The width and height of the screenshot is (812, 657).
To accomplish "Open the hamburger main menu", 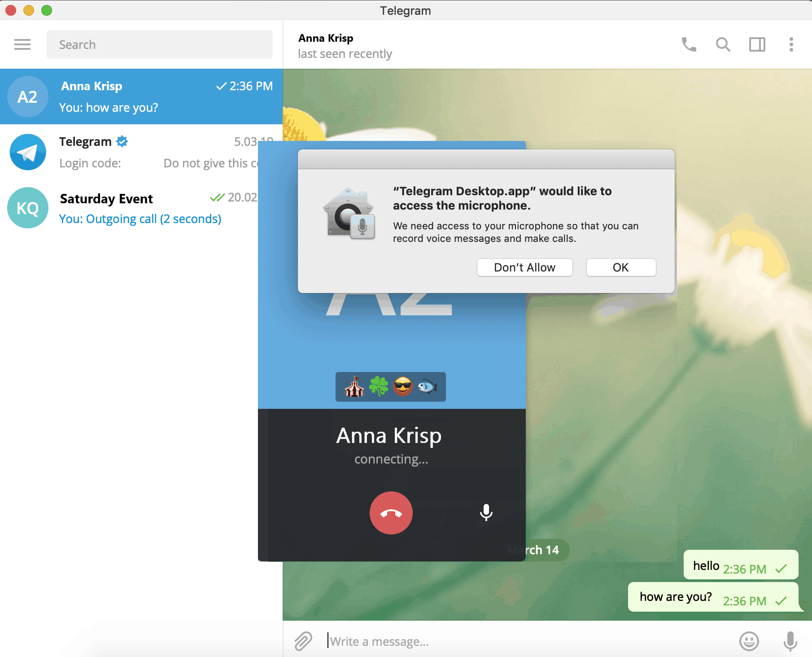I will (22, 44).
